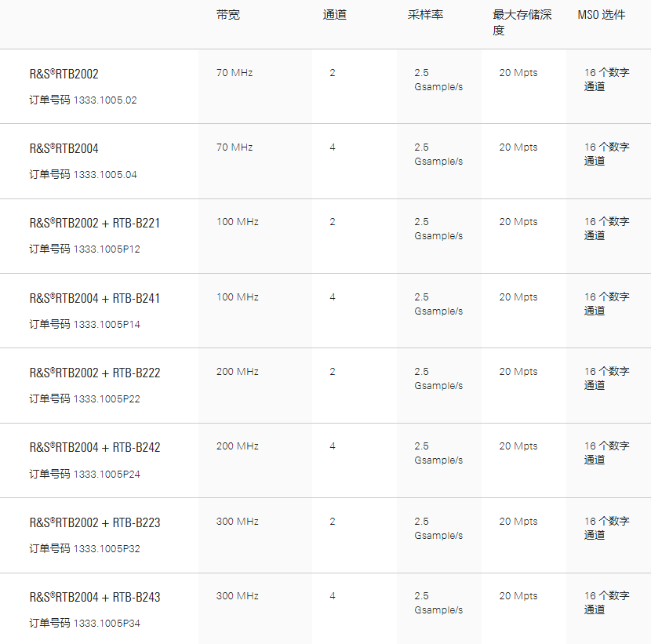Image resolution: width=651 pixels, height=644 pixels.
Task: Click the R&S RTB2002 product name
Action: pos(64,74)
